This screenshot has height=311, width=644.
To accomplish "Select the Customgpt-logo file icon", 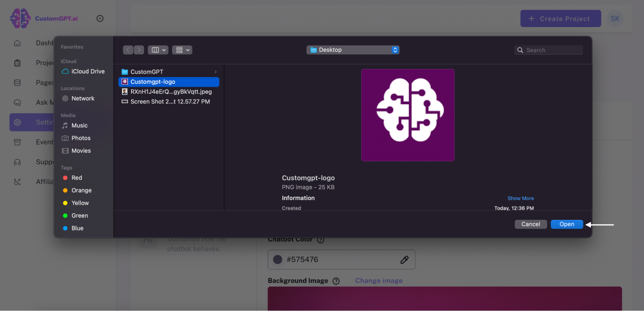I will tap(125, 82).
